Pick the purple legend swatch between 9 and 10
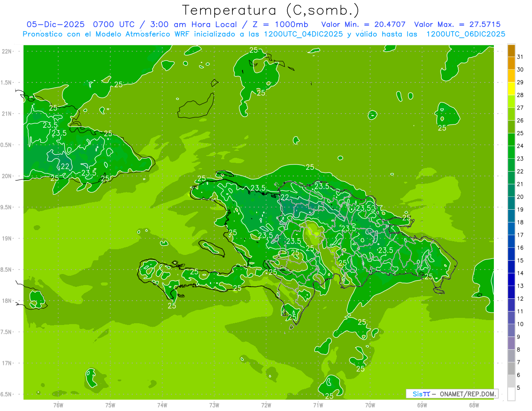This screenshot has width=532, height=411. point(511,330)
